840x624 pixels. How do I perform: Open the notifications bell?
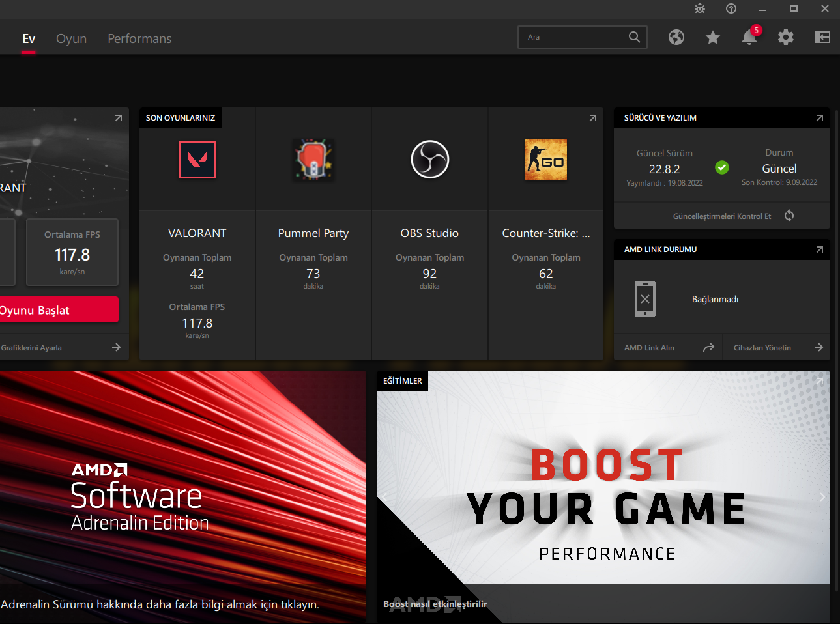(749, 37)
